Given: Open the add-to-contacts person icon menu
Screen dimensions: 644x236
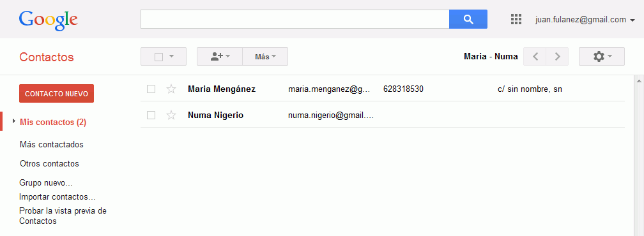Looking at the screenshot, I should (x=220, y=57).
